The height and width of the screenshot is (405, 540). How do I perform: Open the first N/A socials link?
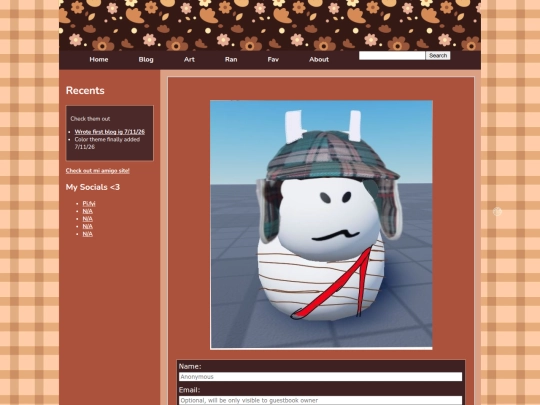[87, 211]
